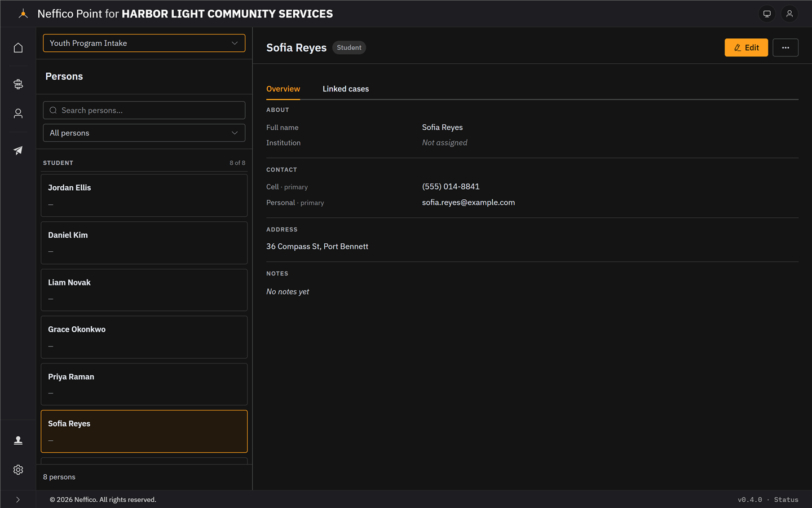The width and height of the screenshot is (812, 508).
Task: Click the STUDENT group header
Action: coord(58,163)
